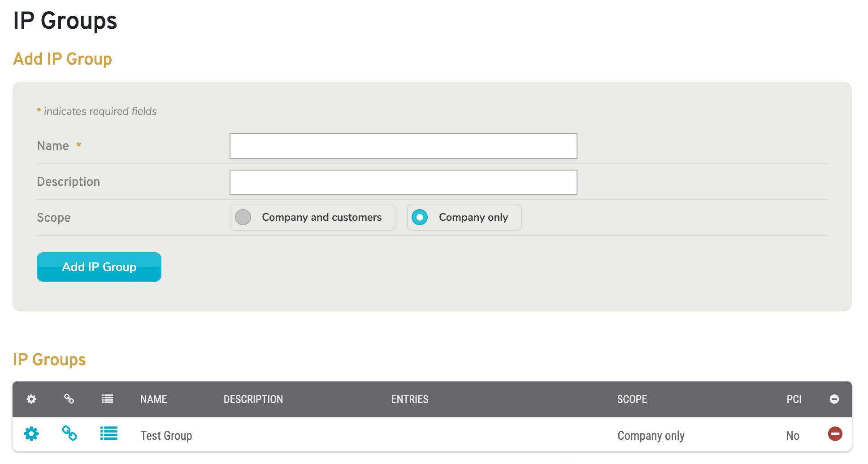868x464 pixels.
Task: Click the link icon in the table header
Action: pos(69,399)
